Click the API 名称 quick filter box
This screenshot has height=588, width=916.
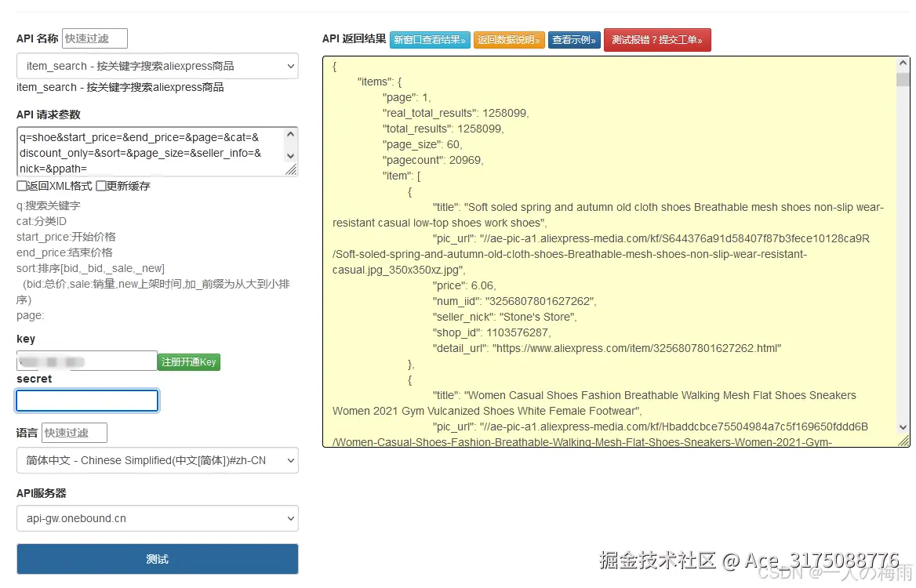pos(94,38)
